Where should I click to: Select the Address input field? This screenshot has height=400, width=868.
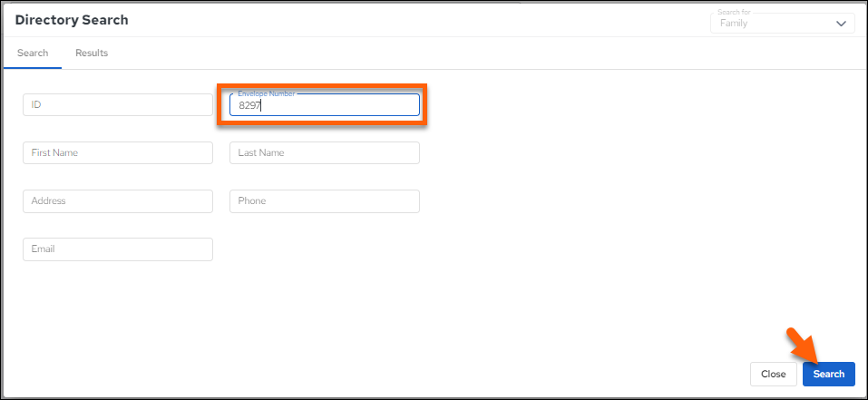coord(118,200)
